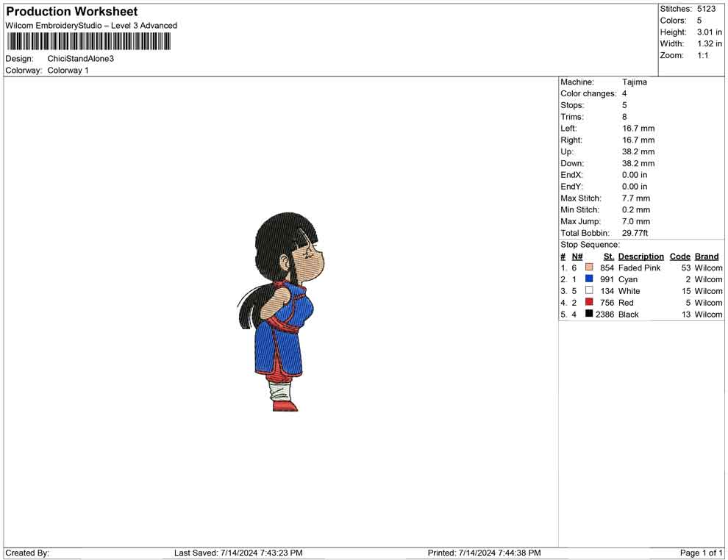
Task: Click the Brand column header
Action: (707, 256)
